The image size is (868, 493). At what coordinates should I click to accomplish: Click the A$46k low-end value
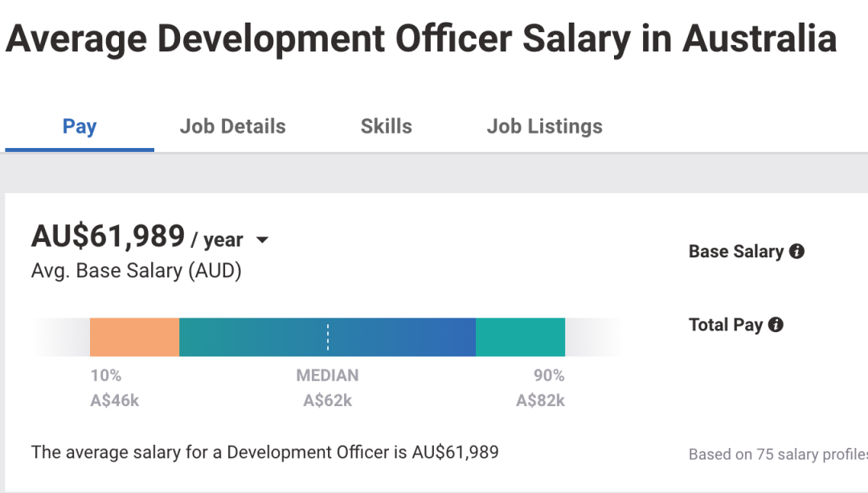114,401
